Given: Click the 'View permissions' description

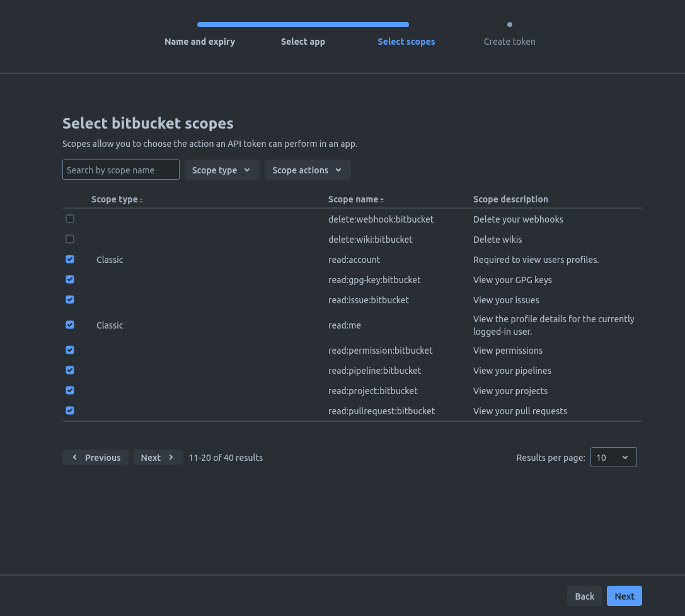Looking at the screenshot, I should point(508,351).
